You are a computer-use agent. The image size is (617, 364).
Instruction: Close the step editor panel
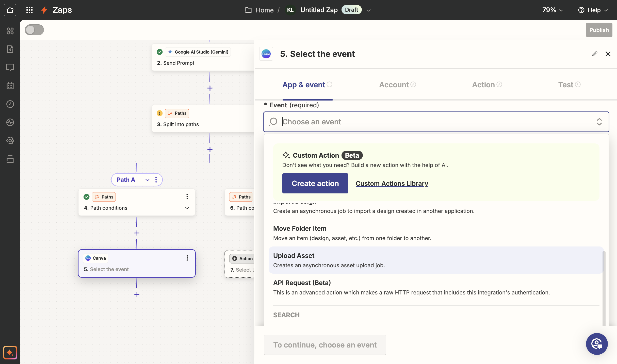point(608,54)
